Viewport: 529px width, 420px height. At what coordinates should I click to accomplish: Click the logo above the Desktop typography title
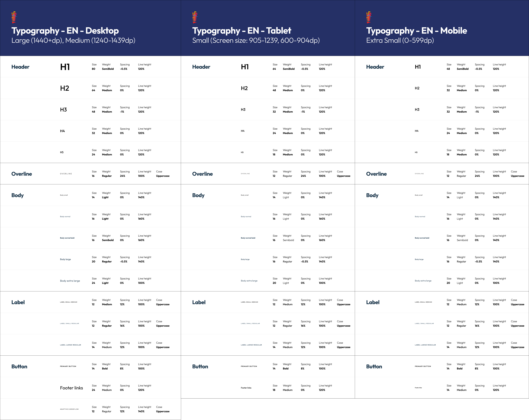tap(14, 17)
